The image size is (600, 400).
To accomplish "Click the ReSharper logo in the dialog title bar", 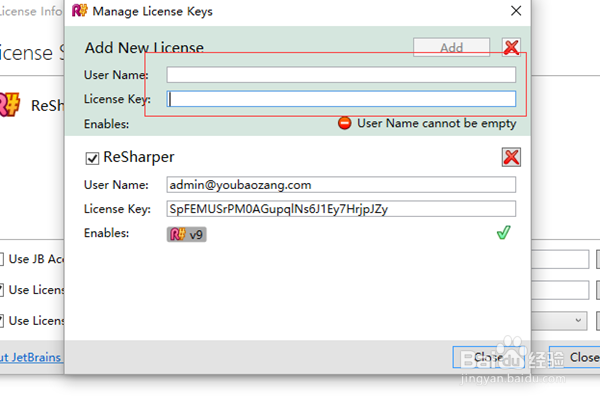I will [x=80, y=10].
